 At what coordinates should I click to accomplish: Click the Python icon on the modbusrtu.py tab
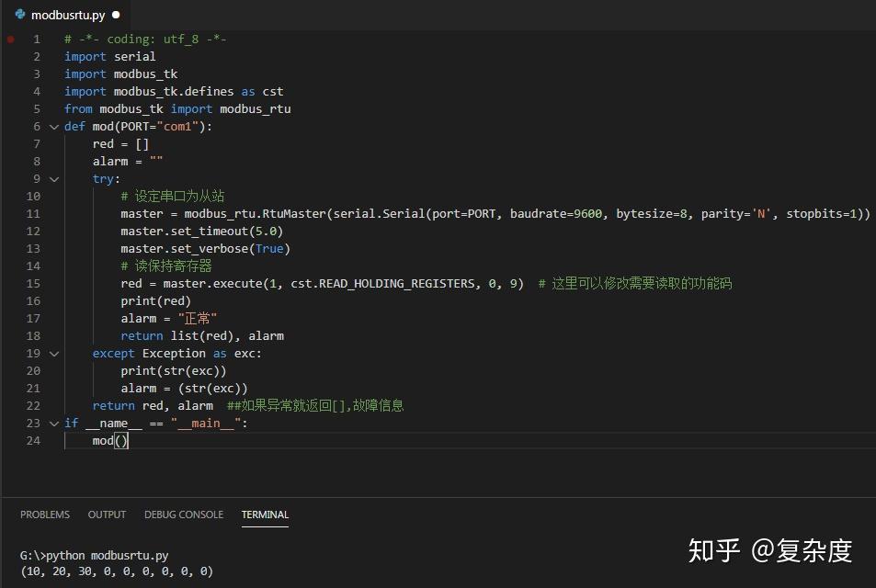[x=22, y=15]
